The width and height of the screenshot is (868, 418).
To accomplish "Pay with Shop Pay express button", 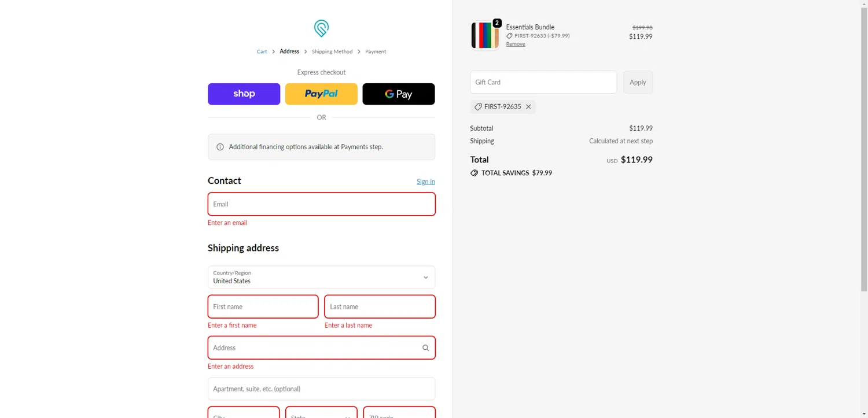I will (244, 94).
